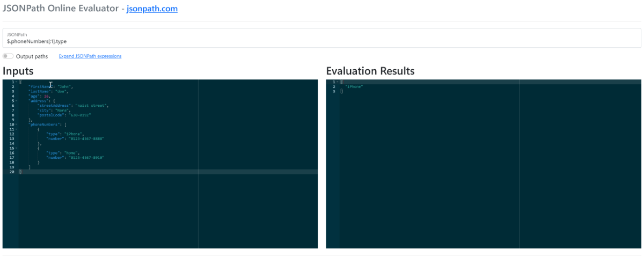Click the JSONPath expression input field

pos(322,41)
